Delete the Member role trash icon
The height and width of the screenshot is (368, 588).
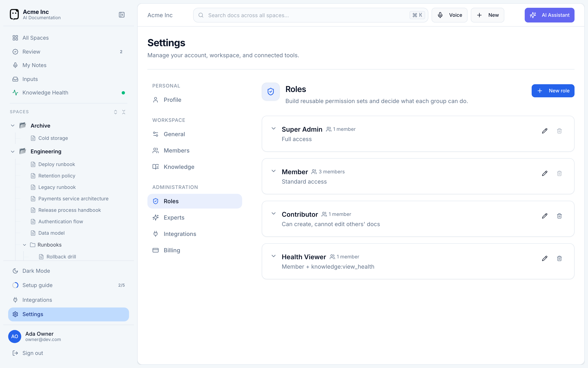pos(559,174)
